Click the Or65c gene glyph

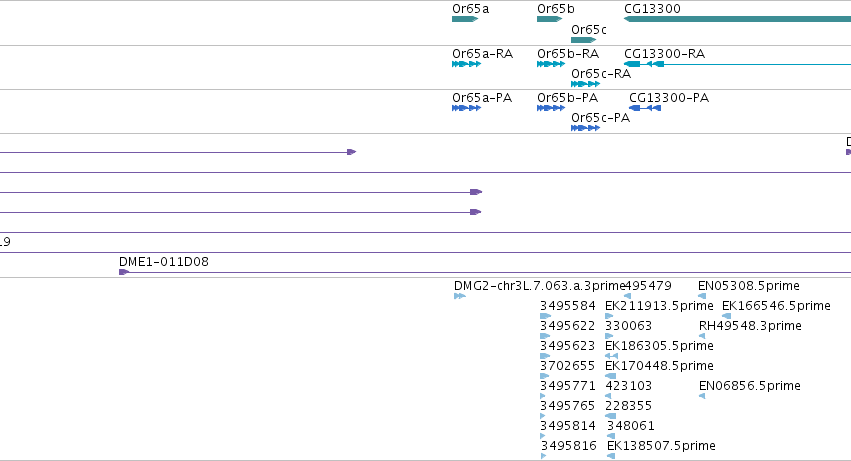tap(583, 40)
